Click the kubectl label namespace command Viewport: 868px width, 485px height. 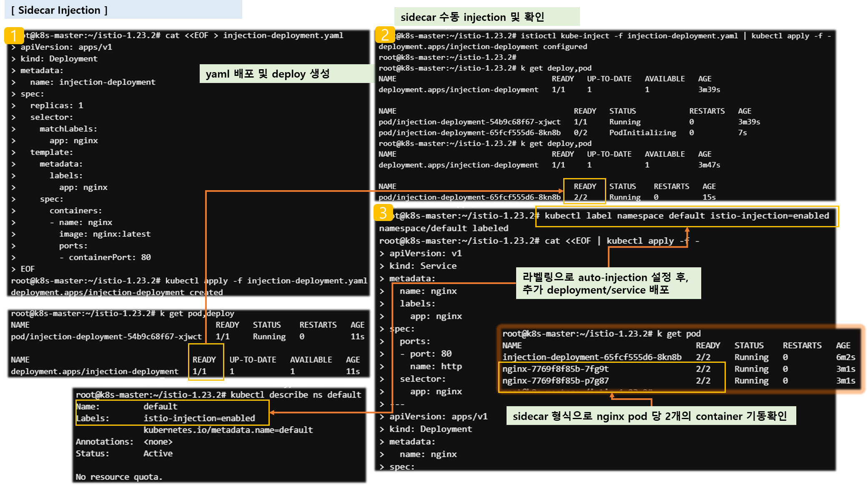point(687,216)
